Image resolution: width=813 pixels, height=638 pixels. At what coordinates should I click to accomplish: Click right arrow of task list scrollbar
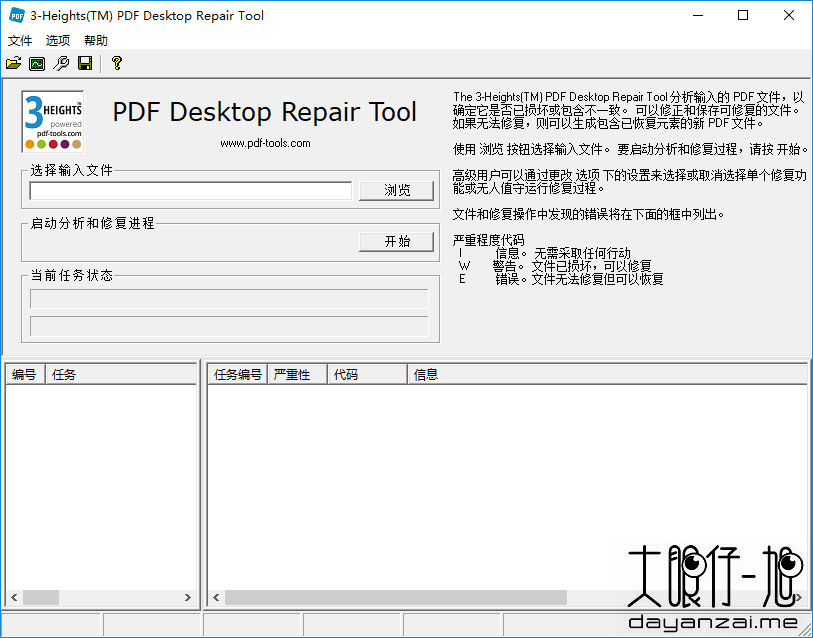188,598
